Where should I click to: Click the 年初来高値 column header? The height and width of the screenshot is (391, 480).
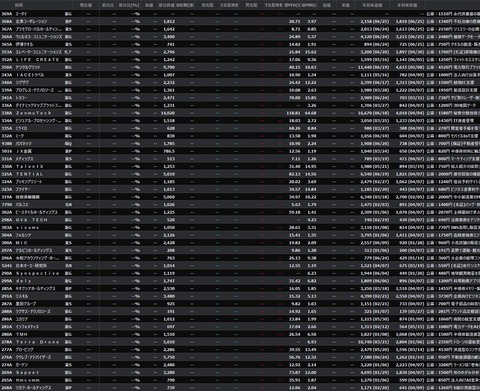pyautogui.click(x=372, y=5)
